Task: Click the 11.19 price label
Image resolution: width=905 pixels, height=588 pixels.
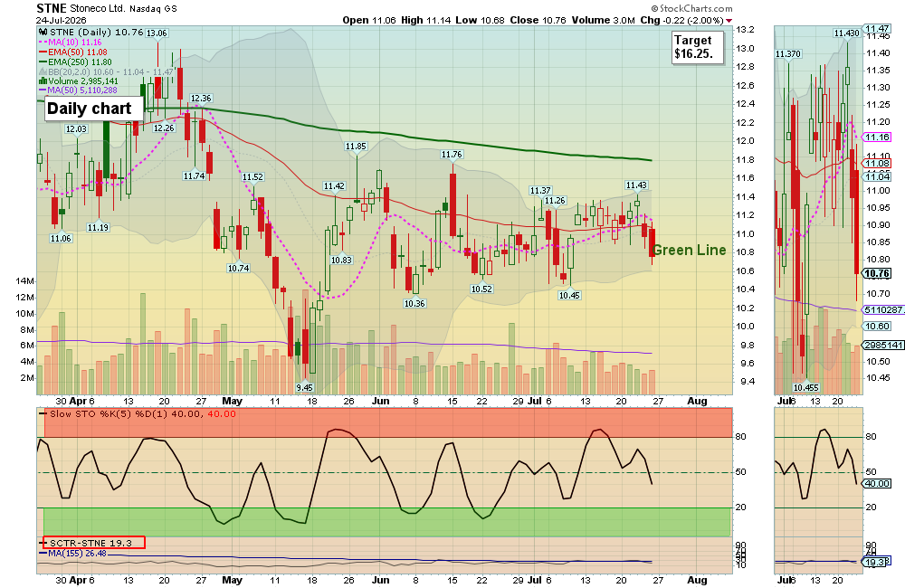Action: click(x=98, y=227)
